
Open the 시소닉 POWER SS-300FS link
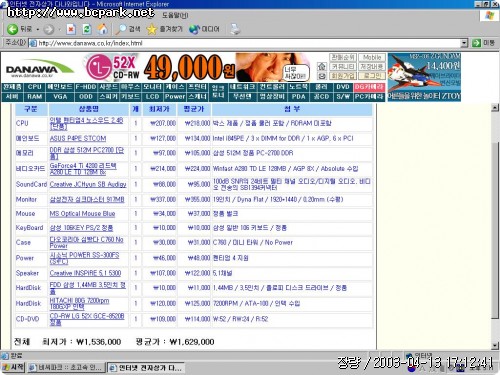point(84,258)
